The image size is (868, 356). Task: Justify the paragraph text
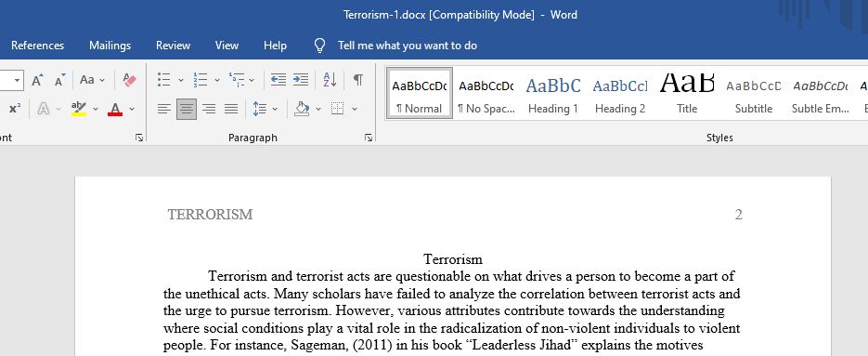231,109
